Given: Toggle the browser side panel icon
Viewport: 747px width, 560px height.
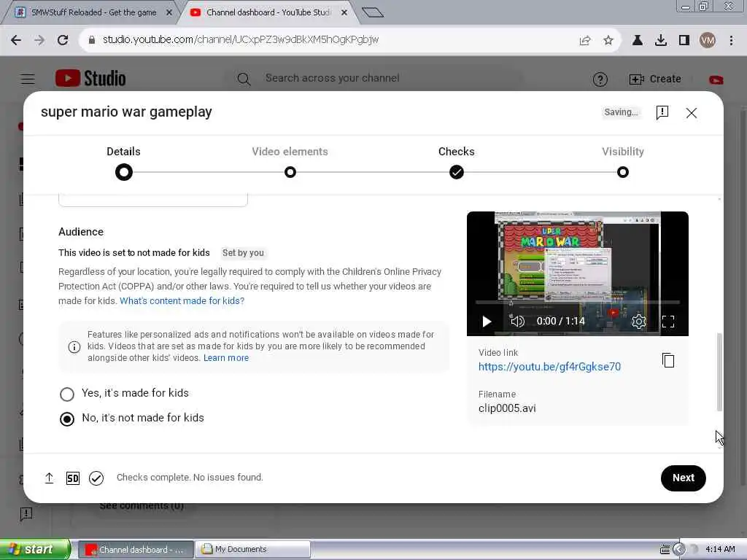Looking at the screenshot, I should (x=684, y=41).
